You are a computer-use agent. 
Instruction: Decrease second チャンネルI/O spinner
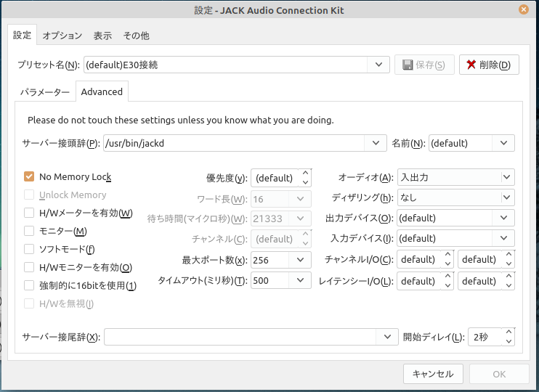pyautogui.click(x=508, y=264)
